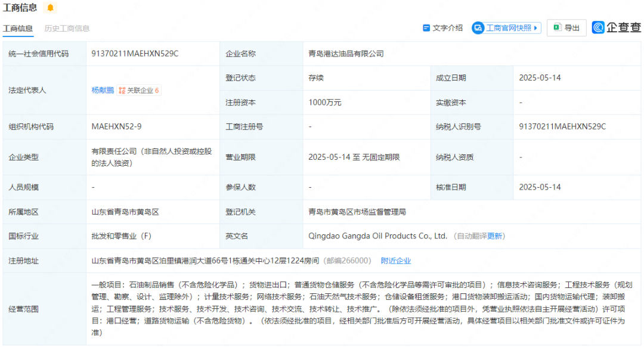Click postal code 邮编266000
The height and width of the screenshot is (347, 644).
[x=348, y=261]
